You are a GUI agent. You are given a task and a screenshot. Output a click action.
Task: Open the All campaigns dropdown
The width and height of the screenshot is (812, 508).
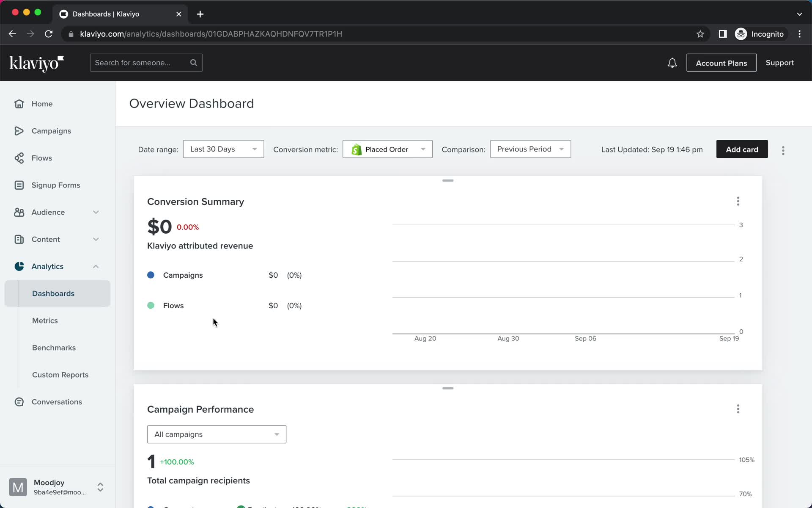coord(217,434)
